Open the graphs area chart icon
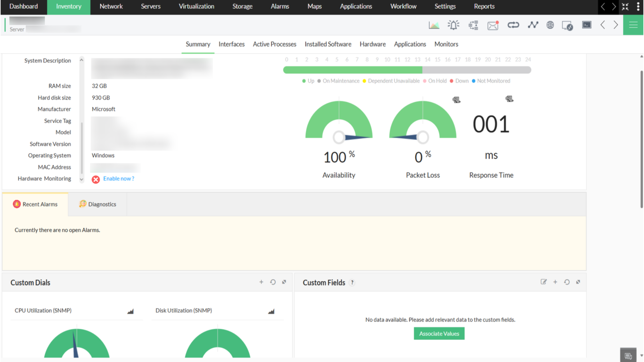Screen dimensions: 644x362 [434, 25]
